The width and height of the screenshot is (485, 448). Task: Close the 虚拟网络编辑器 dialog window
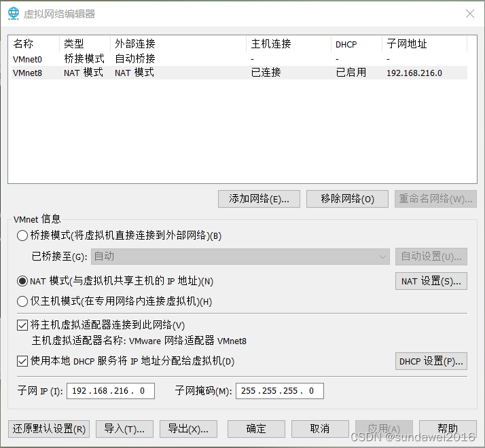pos(470,14)
